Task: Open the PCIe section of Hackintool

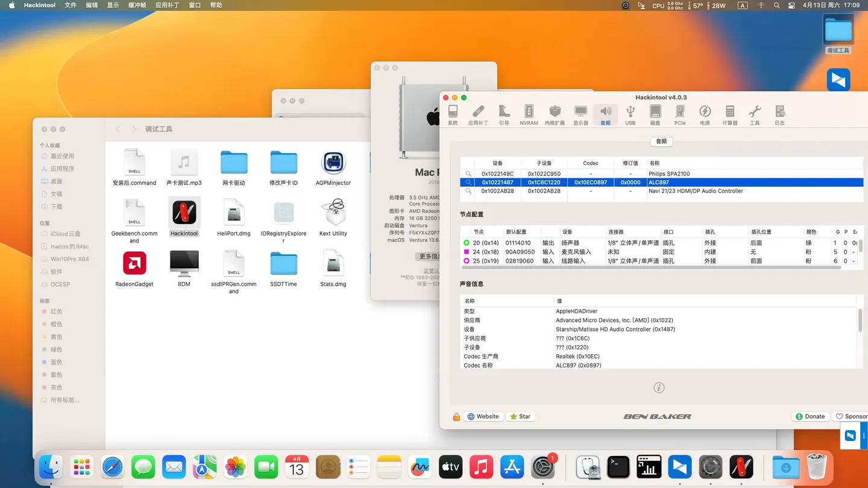Action: (680, 114)
